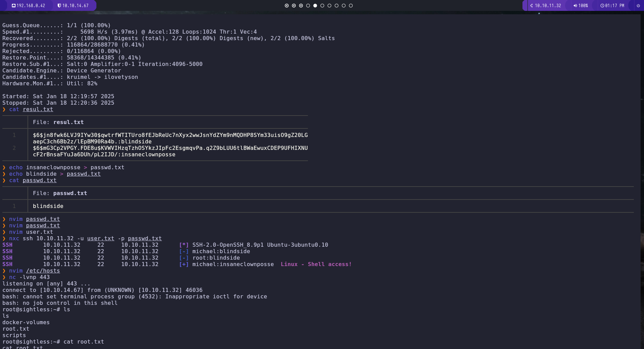Click the VPN shield icon beside 10.10.14.67
The width and height of the screenshot is (644, 349).
(x=59, y=6)
